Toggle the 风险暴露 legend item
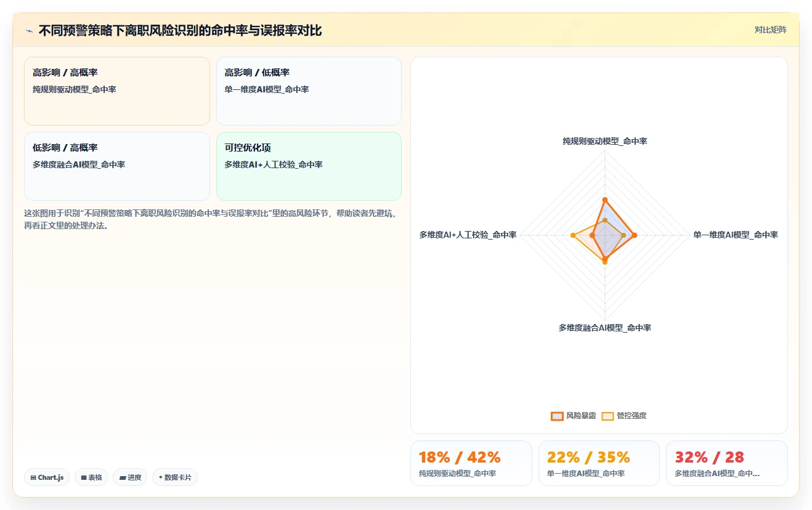 pyautogui.click(x=574, y=416)
